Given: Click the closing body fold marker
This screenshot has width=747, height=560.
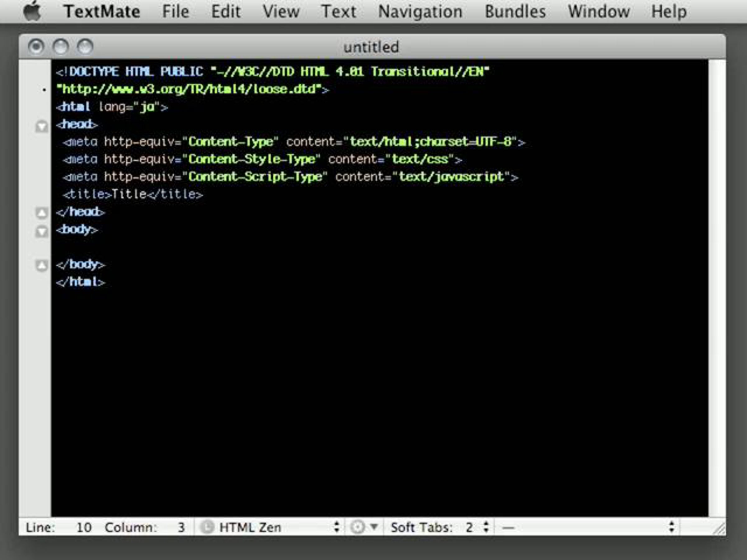Looking at the screenshot, I should tap(41, 266).
